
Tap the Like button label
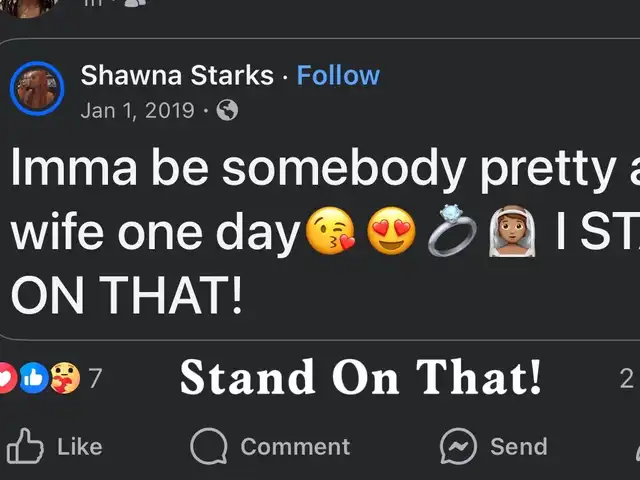pyautogui.click(x=80, y=447)
